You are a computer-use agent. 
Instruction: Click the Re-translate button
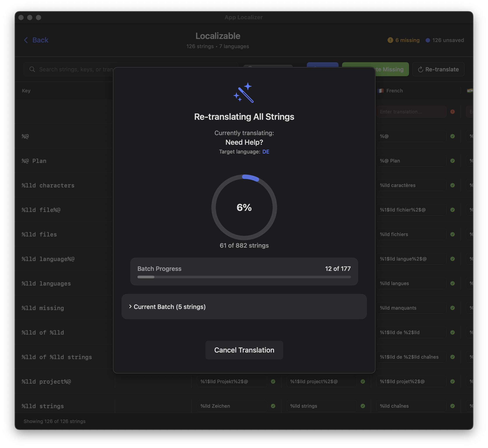[438, 69]
